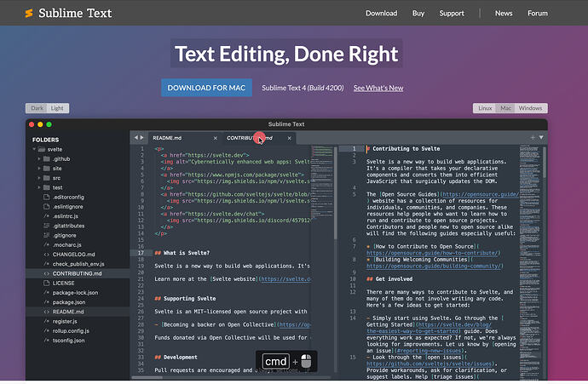This screenshot has height=384, width=588.
Task: Click the test folder icon
Action: [47, 187]
